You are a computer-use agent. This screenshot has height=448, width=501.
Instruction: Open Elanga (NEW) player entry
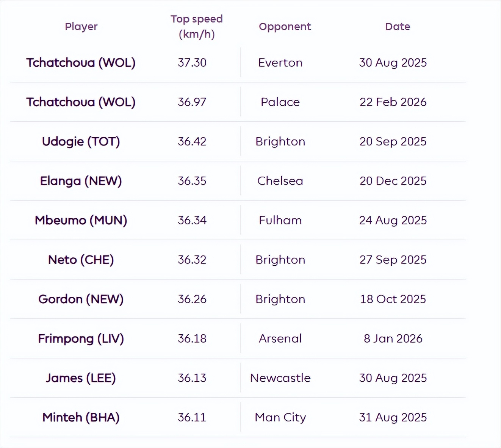(x=81, y=181)
